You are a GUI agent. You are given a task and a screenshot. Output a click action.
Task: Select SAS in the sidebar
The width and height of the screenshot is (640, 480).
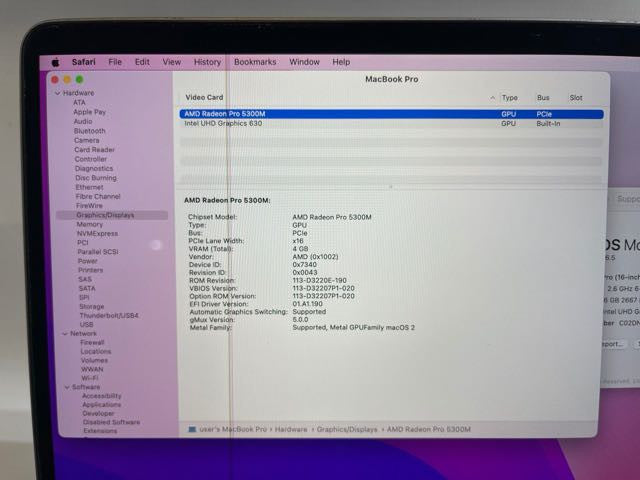pyautogui.click(x=85, y=279)
